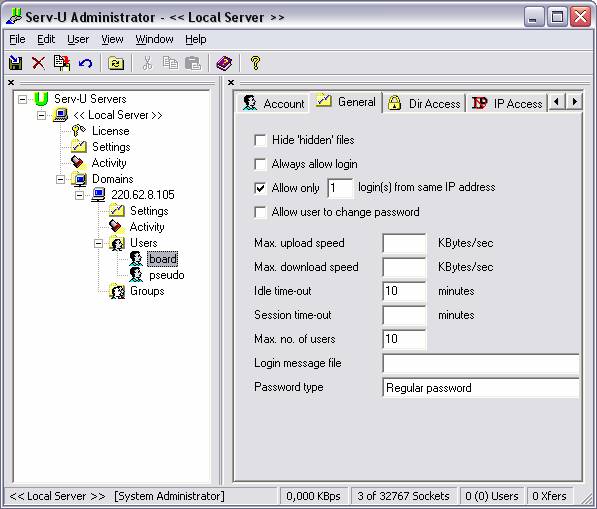Close the right settings pane with its X
Screen dimensions: 597x509
[231, 82]
